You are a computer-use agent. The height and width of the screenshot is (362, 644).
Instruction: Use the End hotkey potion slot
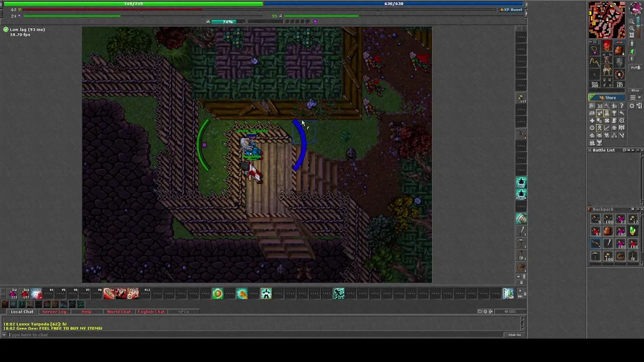pos(25,293)
